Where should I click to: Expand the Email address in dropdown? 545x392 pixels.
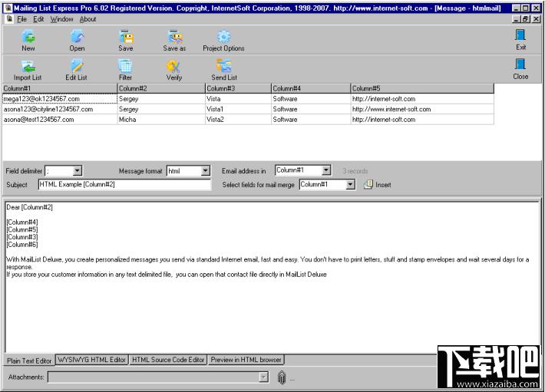pos(326,170)
